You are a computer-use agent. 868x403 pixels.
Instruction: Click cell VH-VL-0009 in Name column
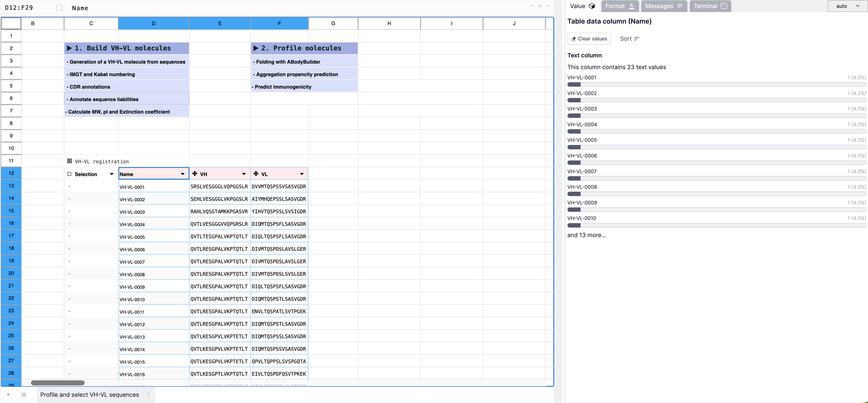pos(154,287)
